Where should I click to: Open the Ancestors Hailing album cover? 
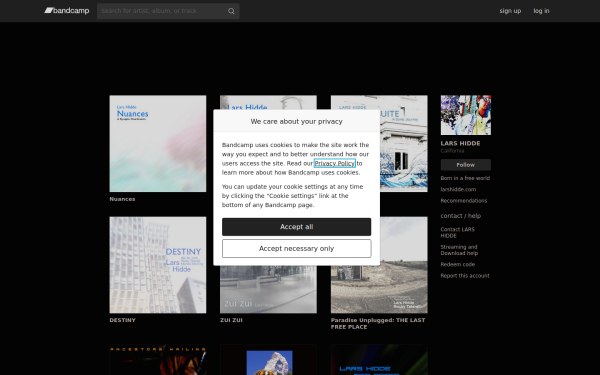(158, 360)
